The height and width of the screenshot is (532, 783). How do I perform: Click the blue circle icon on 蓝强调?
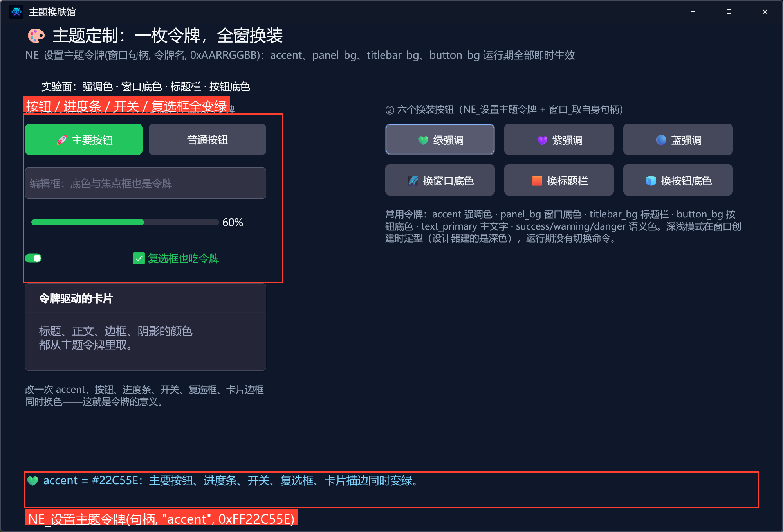(x=661, y=140)
